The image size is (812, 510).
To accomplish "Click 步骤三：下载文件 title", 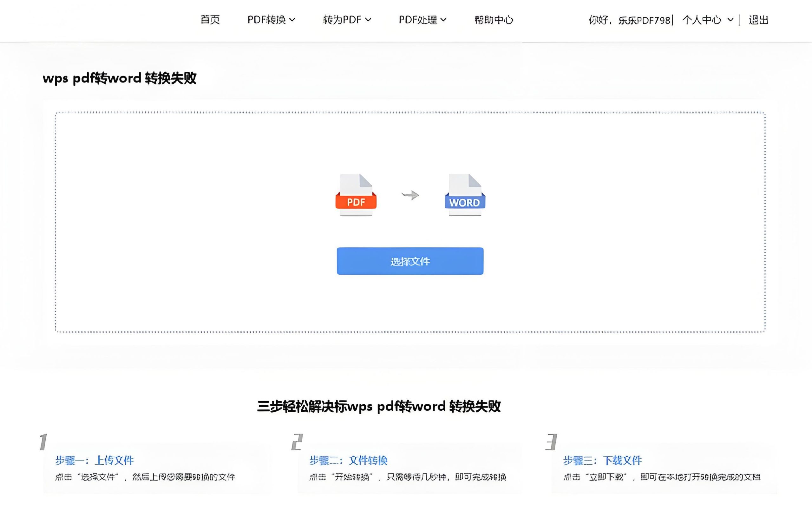I will point(602,460).
